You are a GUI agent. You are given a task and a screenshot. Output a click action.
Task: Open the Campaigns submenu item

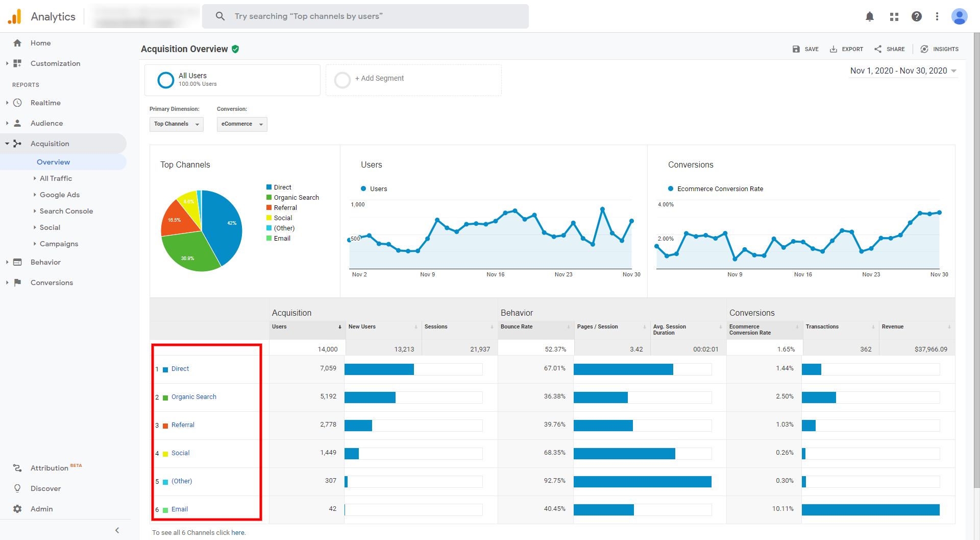(59, 244)
